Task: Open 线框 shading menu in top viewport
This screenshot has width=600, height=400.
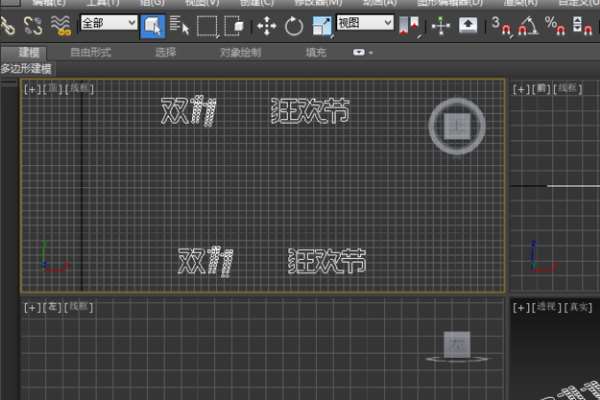Action: point(79,89)
